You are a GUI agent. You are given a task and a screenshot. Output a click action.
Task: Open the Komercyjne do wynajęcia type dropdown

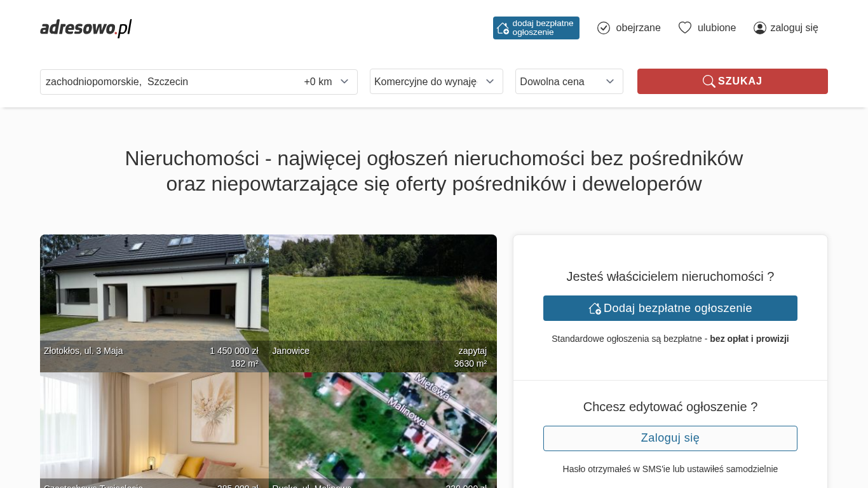(x=436, y=82)
